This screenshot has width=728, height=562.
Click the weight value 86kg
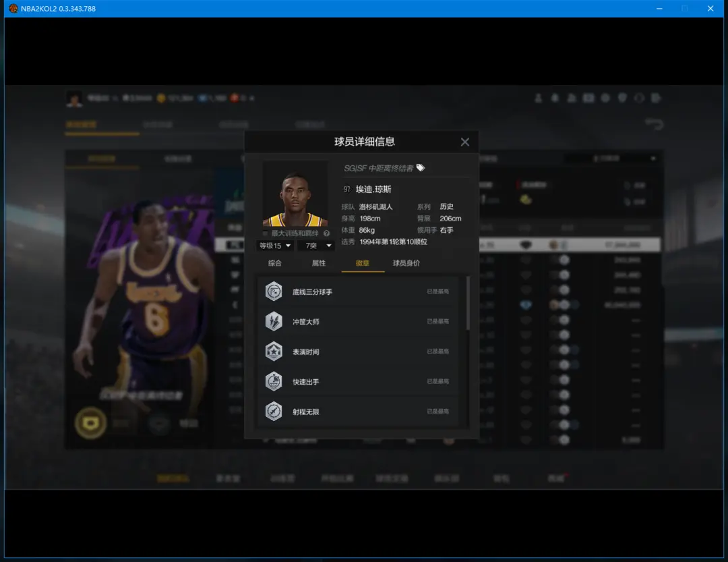click(x=367, y=230)
